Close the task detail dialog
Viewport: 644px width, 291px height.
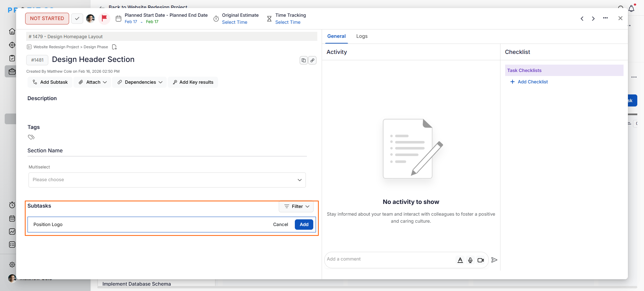coord(621,18)
